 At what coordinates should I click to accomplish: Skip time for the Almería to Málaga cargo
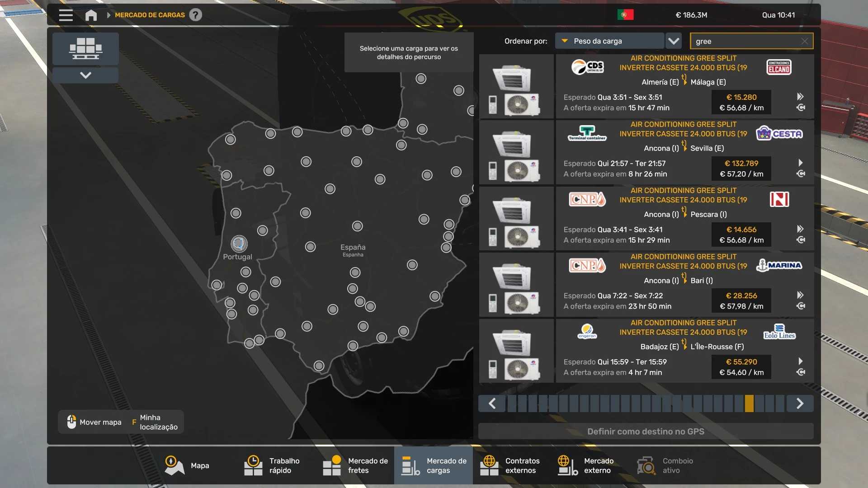point(800,96)
